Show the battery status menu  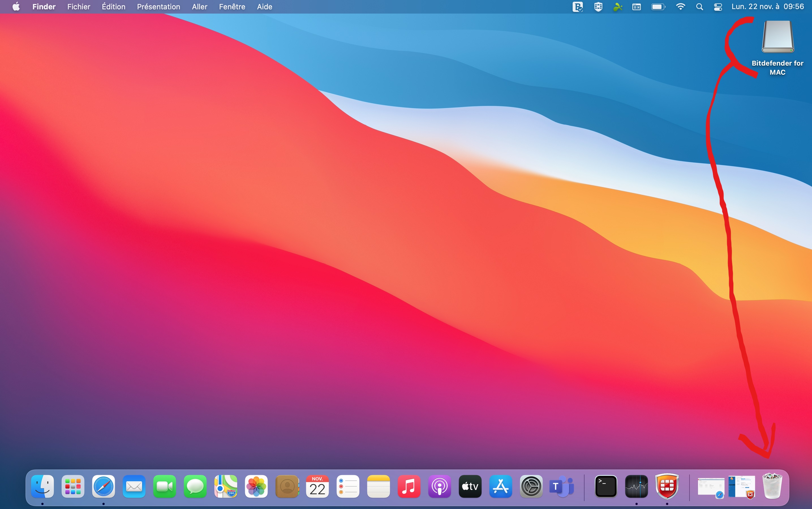(x=658, y=7)
